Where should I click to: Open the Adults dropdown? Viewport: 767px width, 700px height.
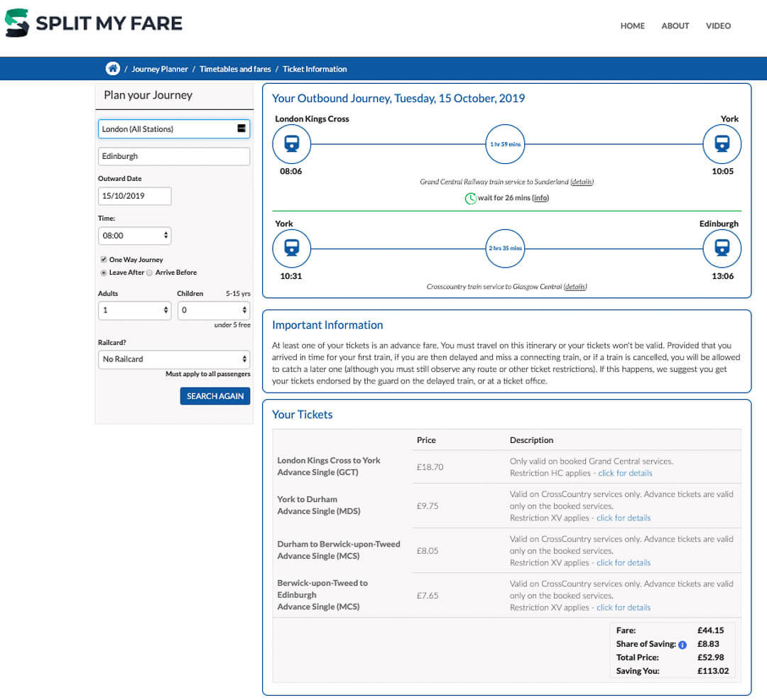134,310
